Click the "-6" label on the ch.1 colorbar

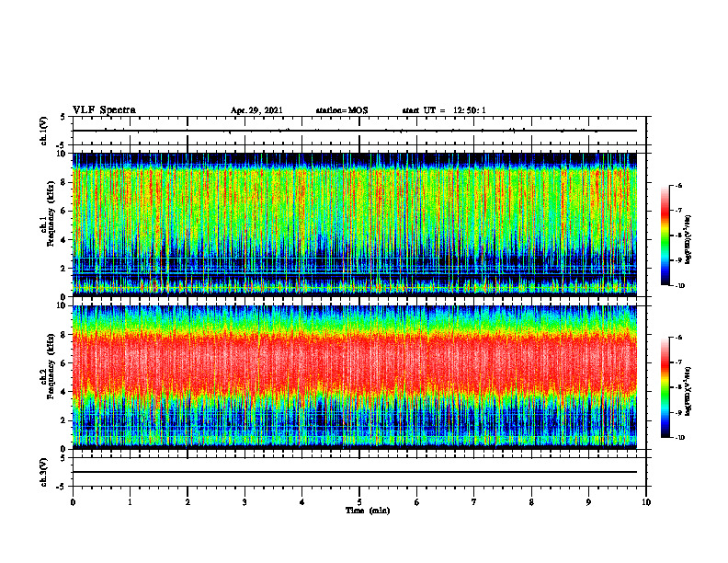[x=678, y=186]
